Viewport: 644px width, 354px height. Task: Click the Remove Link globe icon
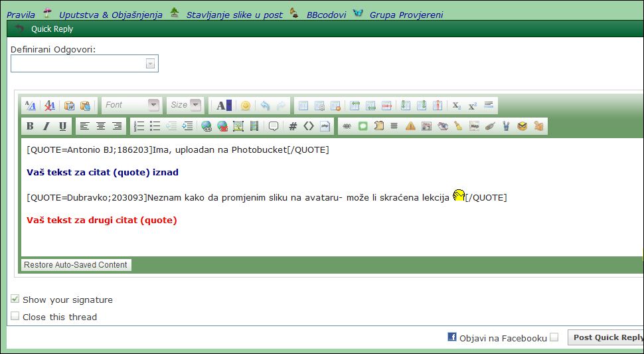pos(222,126)
